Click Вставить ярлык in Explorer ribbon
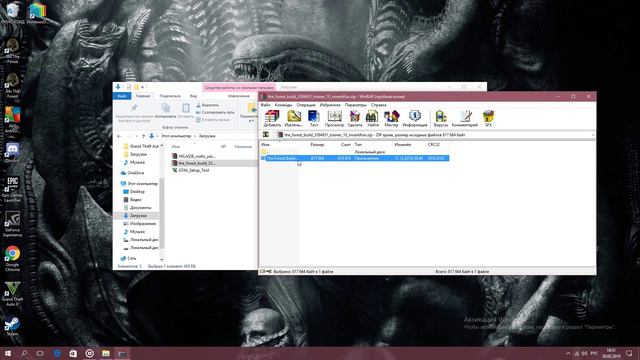 (x=212, y=120)
